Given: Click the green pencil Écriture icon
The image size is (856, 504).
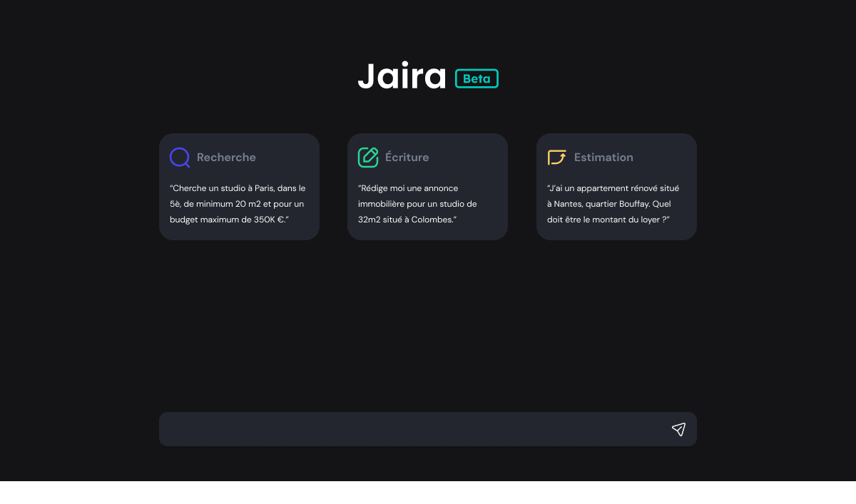Looking at the screenshot, I should (x=368, y=158).
